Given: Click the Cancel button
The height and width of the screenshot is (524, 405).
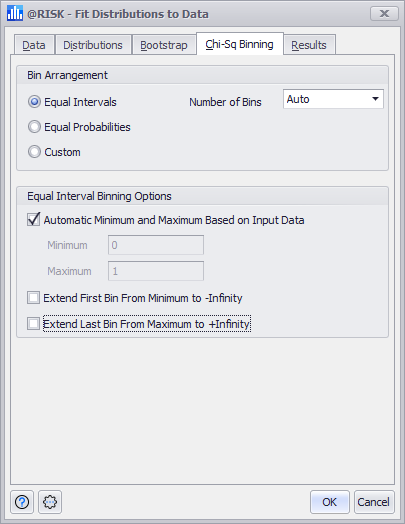Looking at the screenshot, I should (374, 502).
